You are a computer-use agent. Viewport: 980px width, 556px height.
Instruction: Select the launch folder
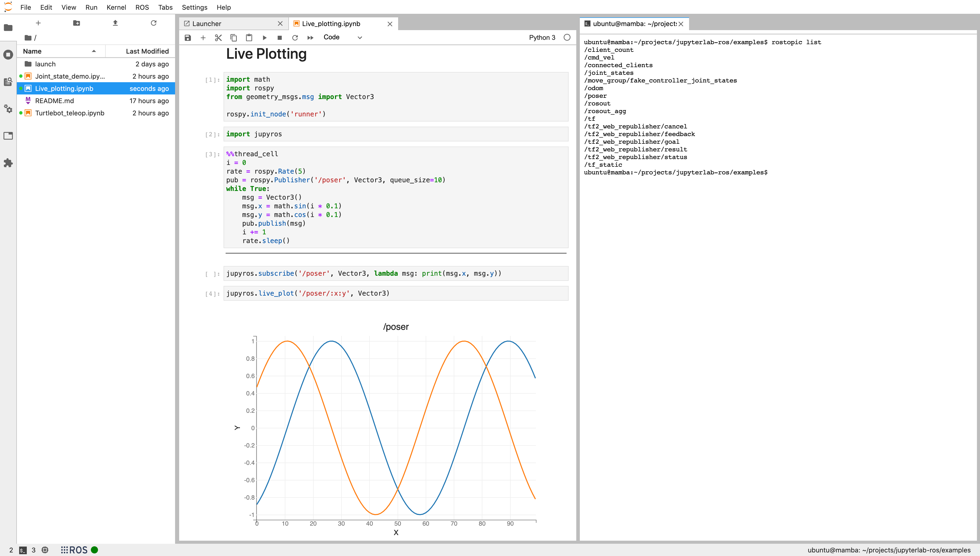96,64
